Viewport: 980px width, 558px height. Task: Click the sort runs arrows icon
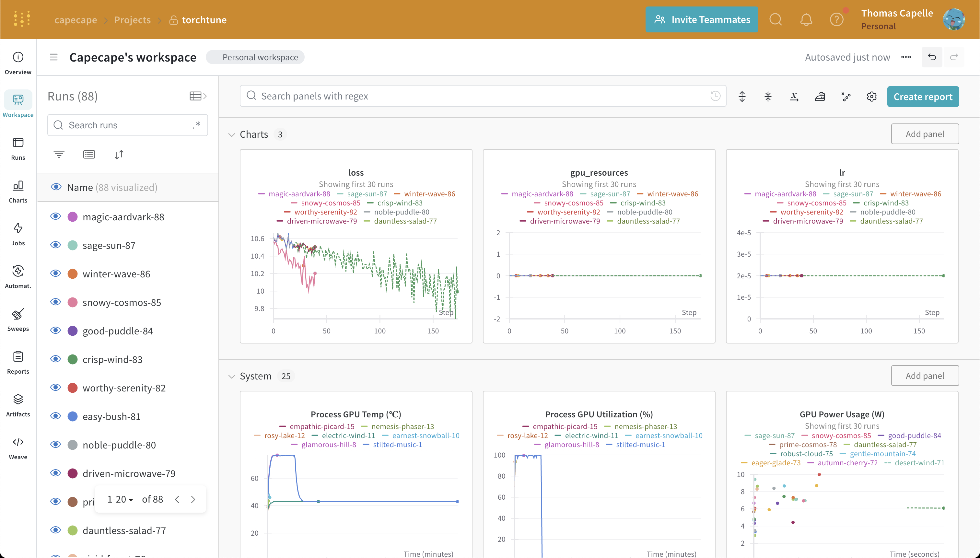coord(119,155)
